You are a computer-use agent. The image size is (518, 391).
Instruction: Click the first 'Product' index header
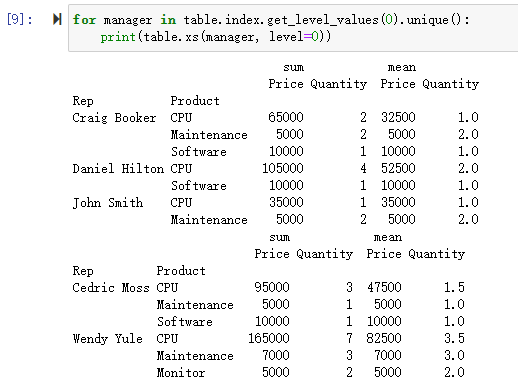[195, 101]
